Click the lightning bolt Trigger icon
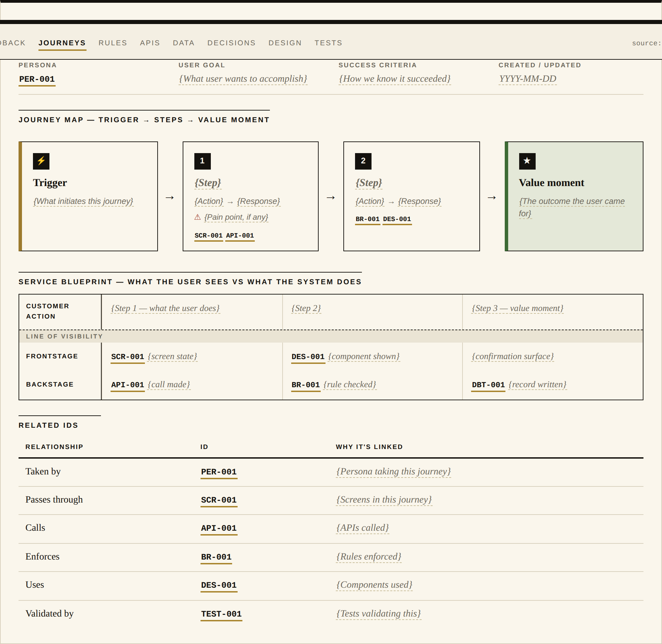The image size is (662, 644). coord(41,161)
